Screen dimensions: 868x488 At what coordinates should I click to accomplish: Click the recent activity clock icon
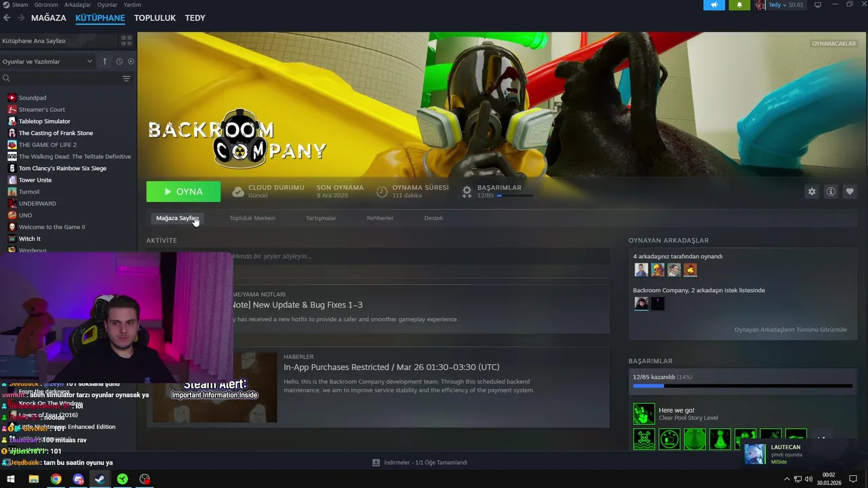click(119, 61)
